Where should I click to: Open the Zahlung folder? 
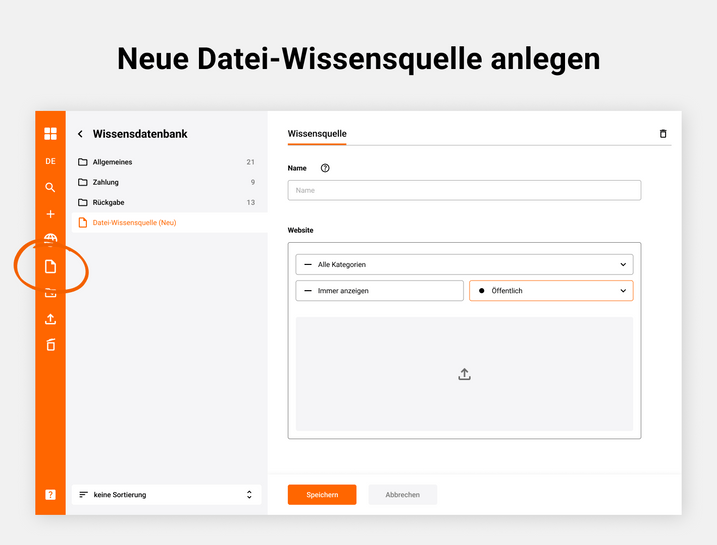tap(167, 182)
